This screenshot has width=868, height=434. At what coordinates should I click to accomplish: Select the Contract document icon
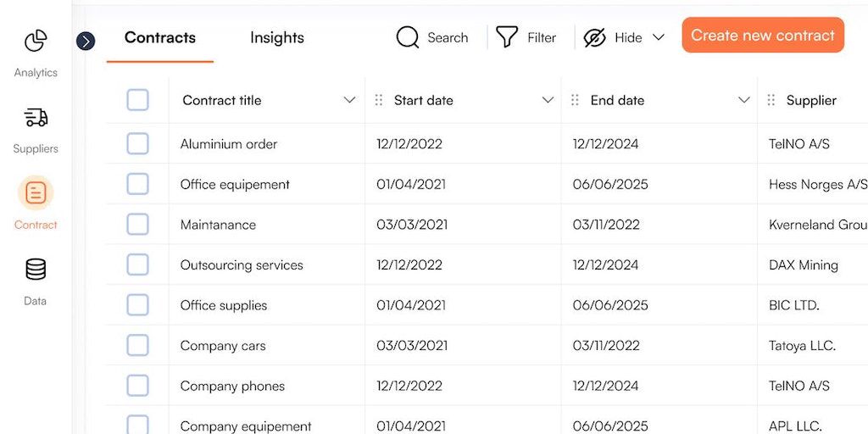(36, 193)
